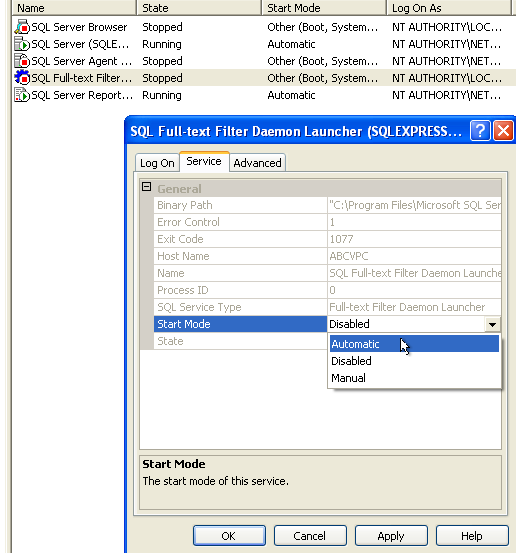
Task: Click the Host Name value ABCVPC
Action: tap(349, 256)
